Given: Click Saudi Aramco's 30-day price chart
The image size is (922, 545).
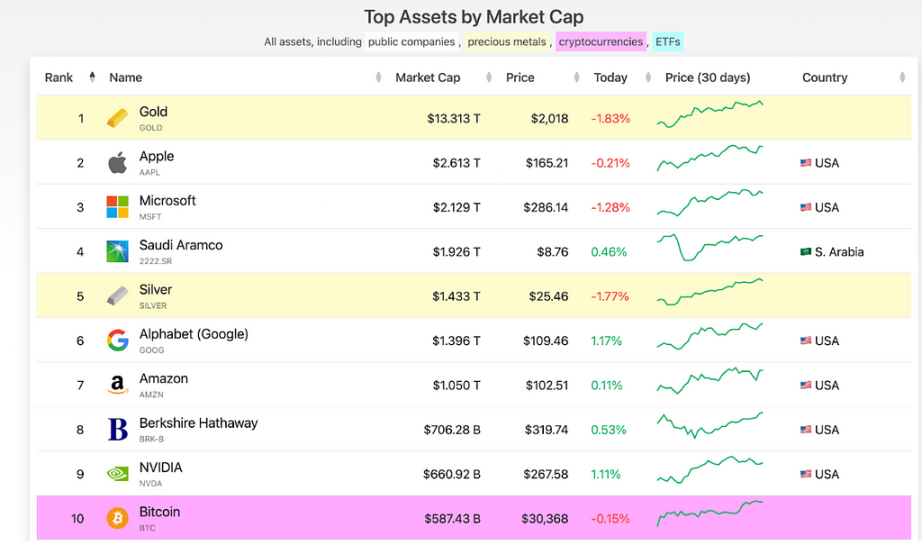Looking at the screenshot, I should (710, 247).
